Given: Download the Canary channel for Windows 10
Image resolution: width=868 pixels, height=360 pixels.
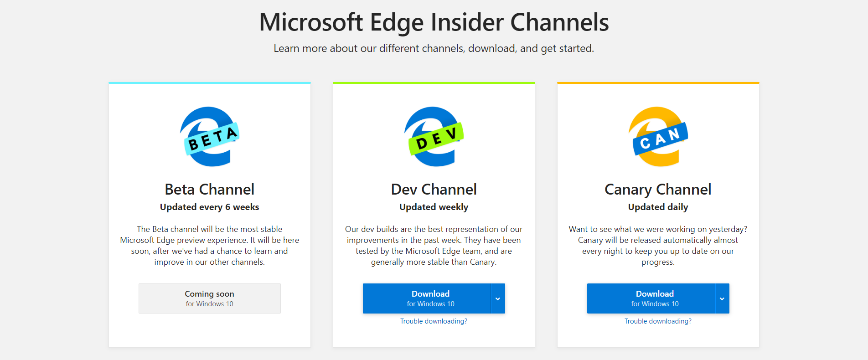Looking at the screenshot, I should (651, 298).
